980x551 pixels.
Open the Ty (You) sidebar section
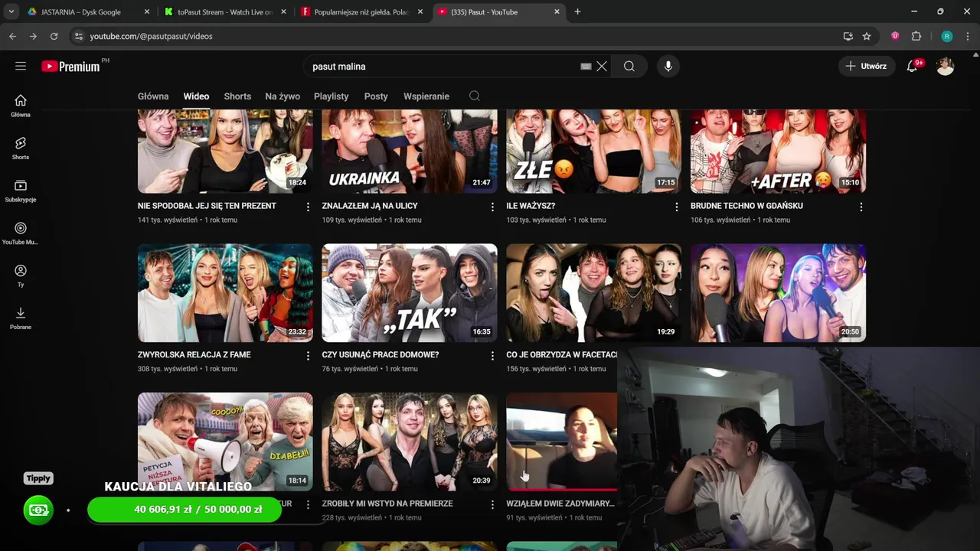coord(21,275)
